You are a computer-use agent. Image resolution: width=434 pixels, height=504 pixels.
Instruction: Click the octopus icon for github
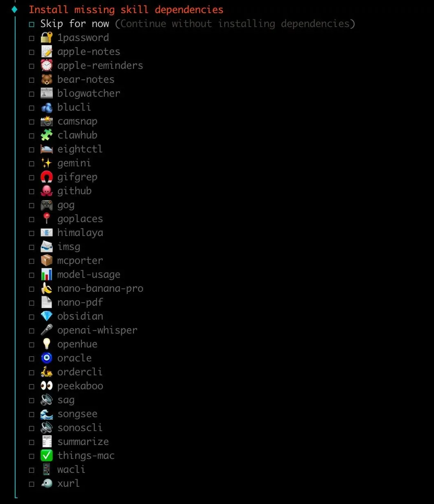point(46,191)
